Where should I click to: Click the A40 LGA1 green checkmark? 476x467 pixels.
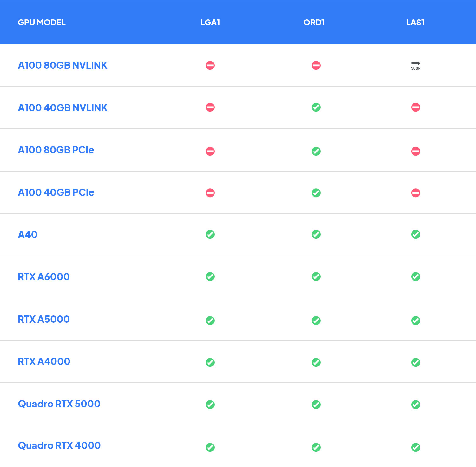pos(210,234)
